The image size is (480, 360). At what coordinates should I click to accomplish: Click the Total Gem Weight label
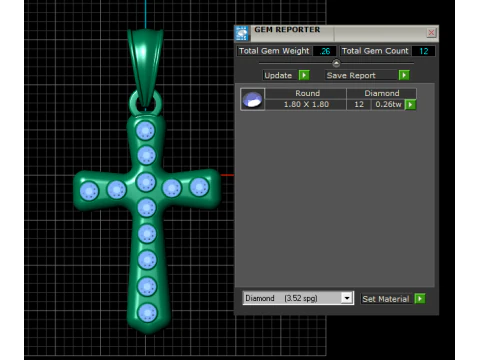(274, 51)
